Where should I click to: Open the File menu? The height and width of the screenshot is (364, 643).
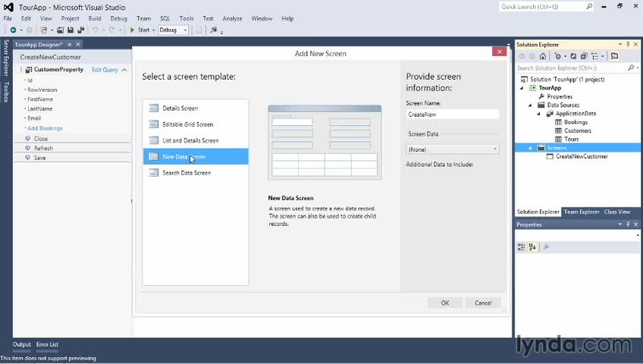click(x=8, y=18)
